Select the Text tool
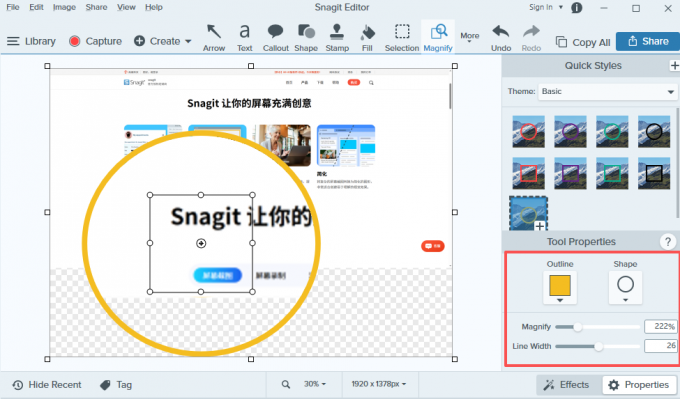680x399 pixels. pos(245,38)
